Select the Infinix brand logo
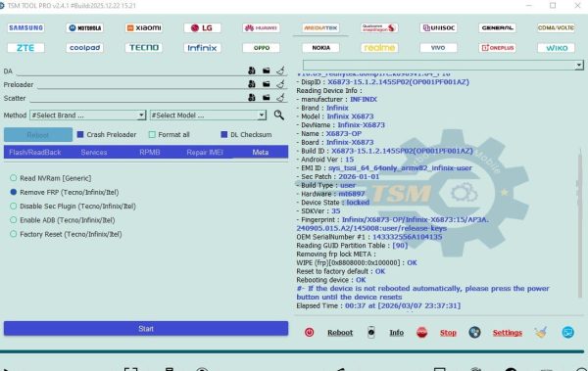The height and width of the screenshot is (371, 588). [202, 48]
